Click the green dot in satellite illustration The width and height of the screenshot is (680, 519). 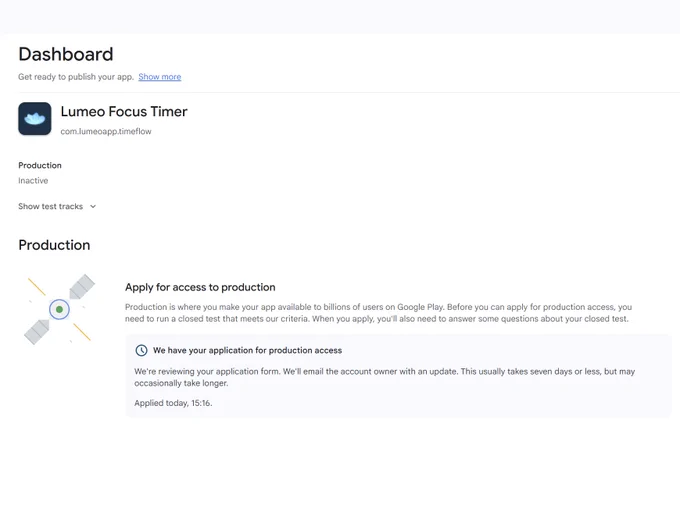coord(59,310)
